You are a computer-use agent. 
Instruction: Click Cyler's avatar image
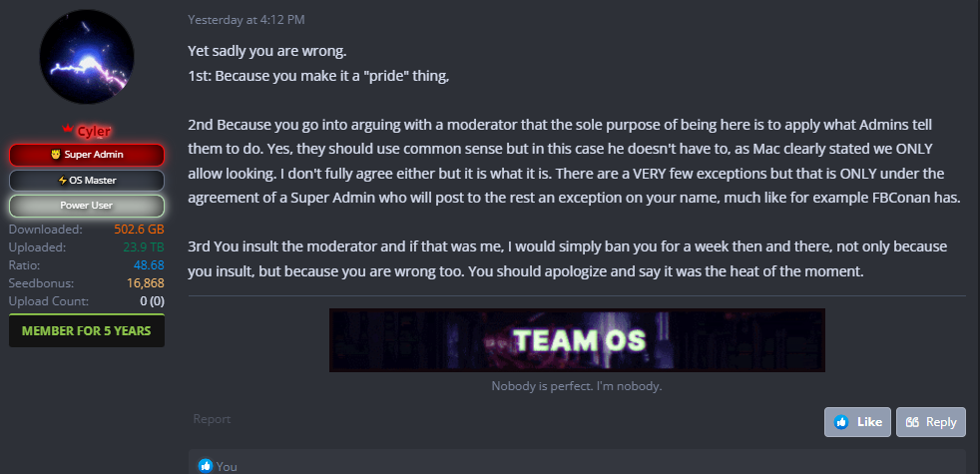(x=86, y=62)
